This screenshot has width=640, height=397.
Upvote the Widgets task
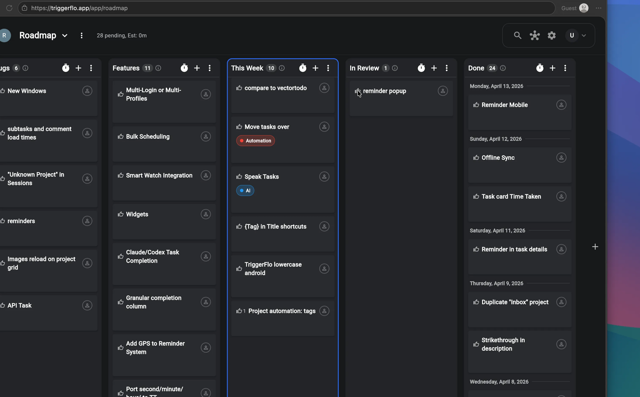pos(120,214)
